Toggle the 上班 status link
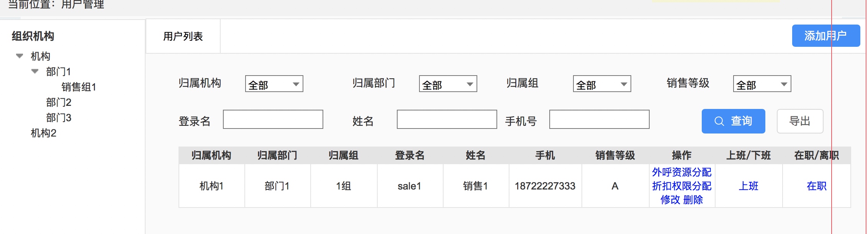 coord(748,186)
